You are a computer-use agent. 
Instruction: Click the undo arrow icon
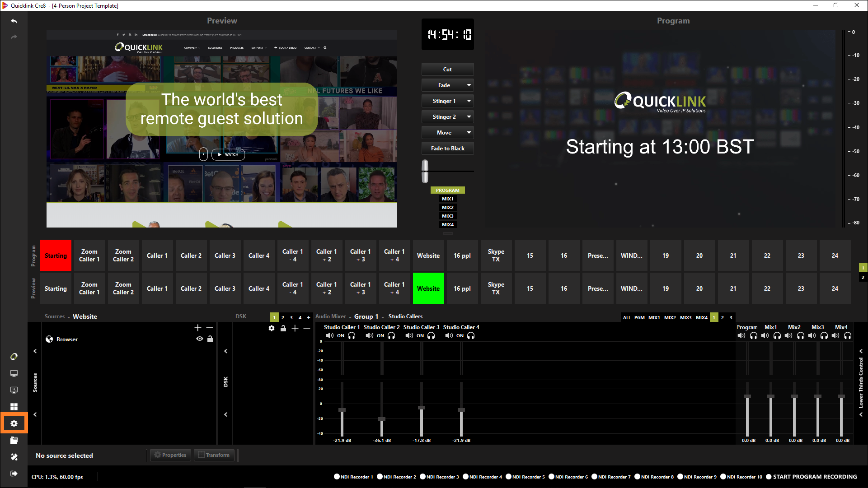click(14, 21)
